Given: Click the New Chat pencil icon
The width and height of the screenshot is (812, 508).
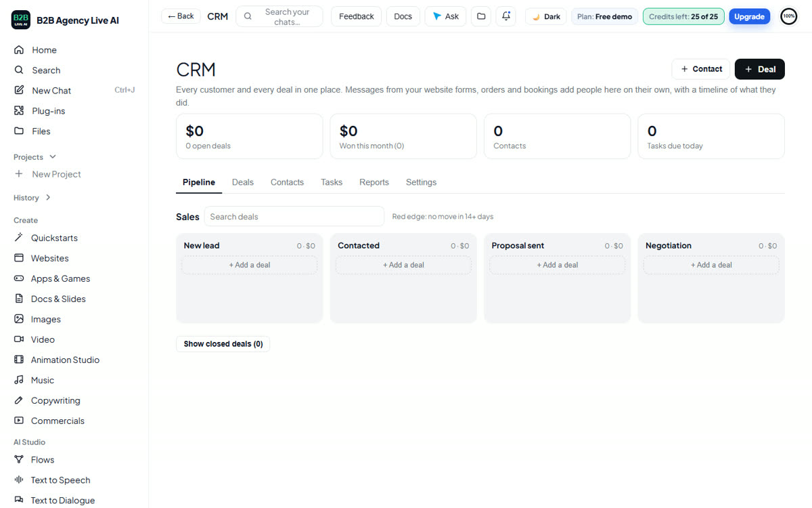Looking at the screenshot, I should (x=19, y=91).
